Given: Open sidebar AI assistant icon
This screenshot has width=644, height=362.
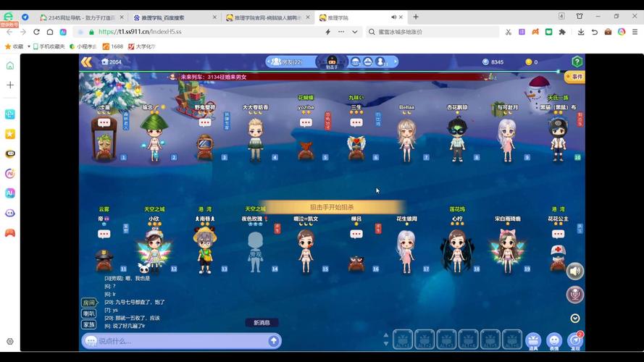Looking at the screenshot, I should (x=10, y=193).
